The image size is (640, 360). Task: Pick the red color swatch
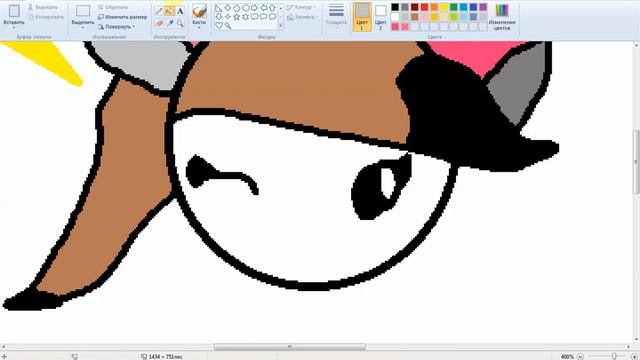click(x=424, y=7)
